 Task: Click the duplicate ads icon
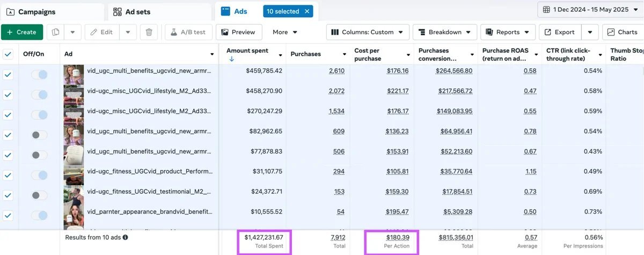(x=56, y=32)
